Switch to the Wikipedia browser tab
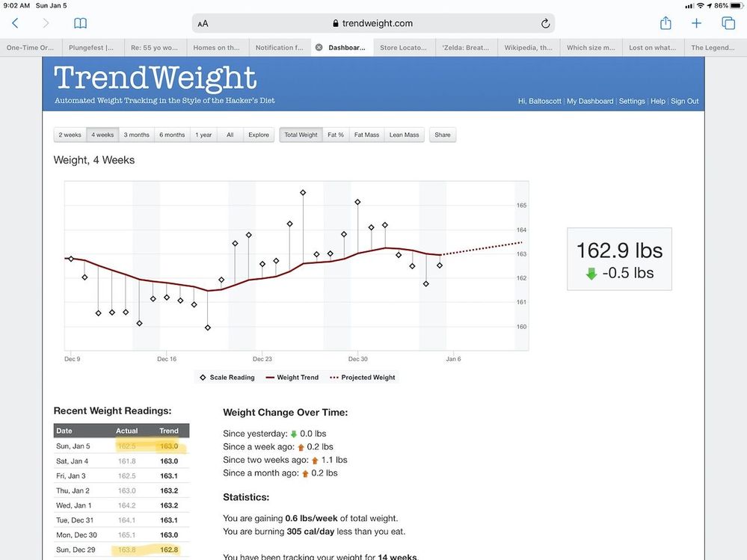 (528, 47)
